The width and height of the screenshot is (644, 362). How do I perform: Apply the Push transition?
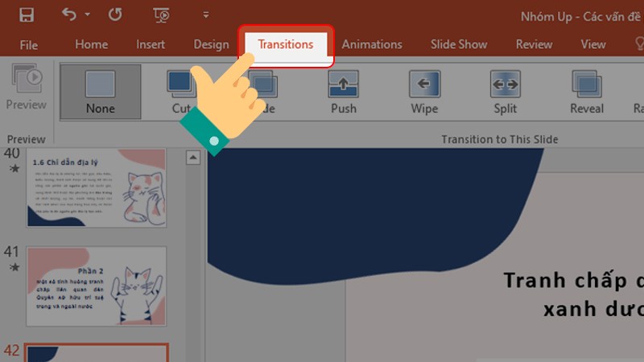pos(344,92)
